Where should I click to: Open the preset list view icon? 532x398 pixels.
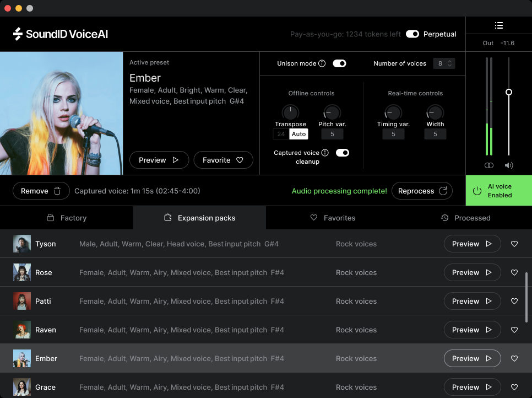pos(499,25)
